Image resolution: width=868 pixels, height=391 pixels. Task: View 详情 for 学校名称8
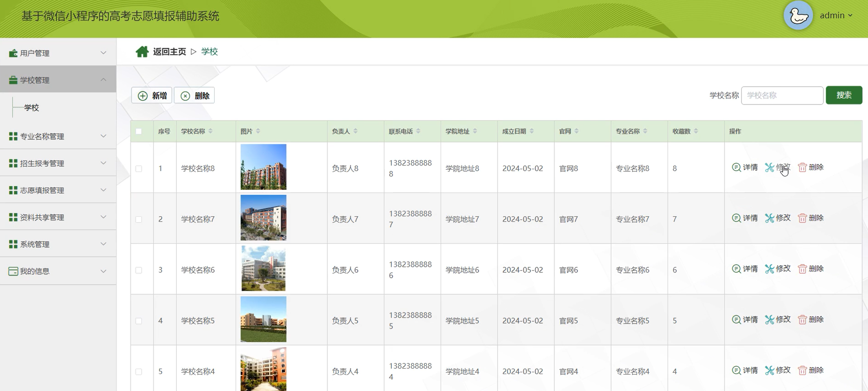tap(745, 167)
